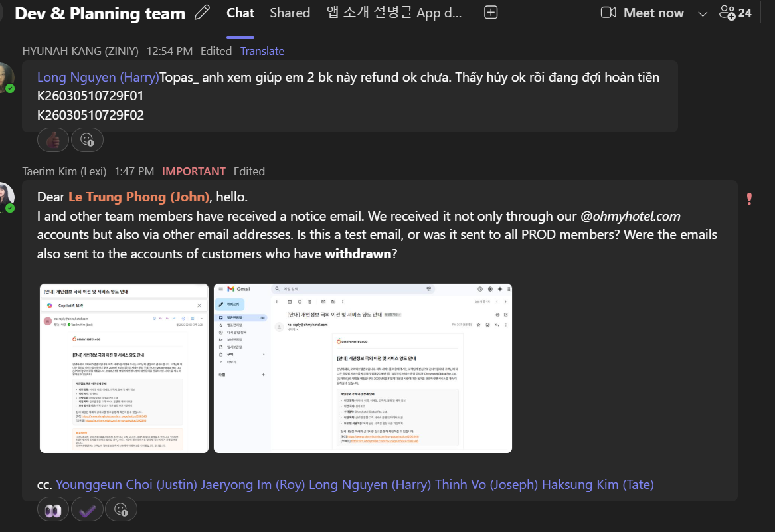Start a call with Meet now
775x532 pixels.
[643, 13]
